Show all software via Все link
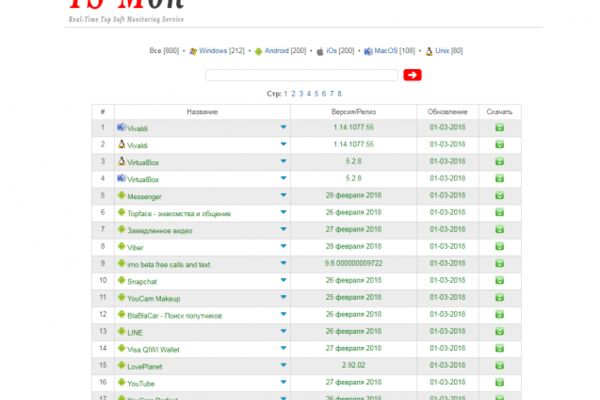Viewport: 600px width, 400px height. coord(155,51)
